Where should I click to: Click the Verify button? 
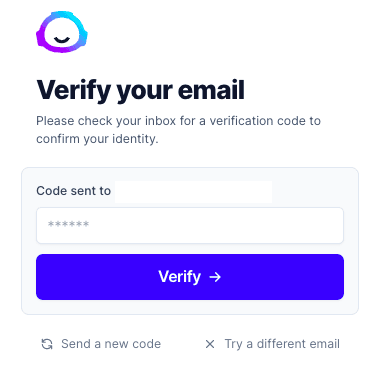[x=190, y=277]
